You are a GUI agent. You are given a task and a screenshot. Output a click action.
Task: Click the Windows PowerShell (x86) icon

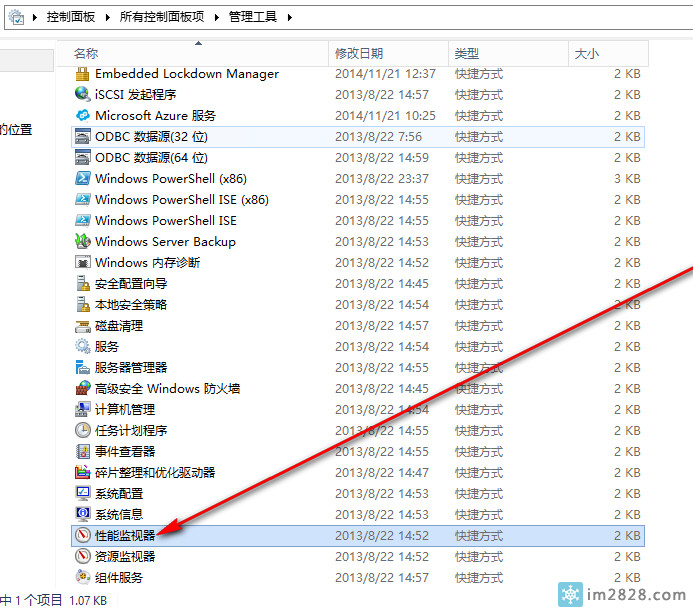(82, 179)
